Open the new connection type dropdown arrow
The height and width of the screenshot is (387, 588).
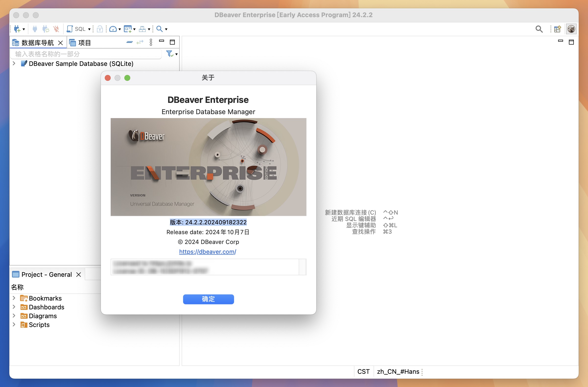(24, 29)
